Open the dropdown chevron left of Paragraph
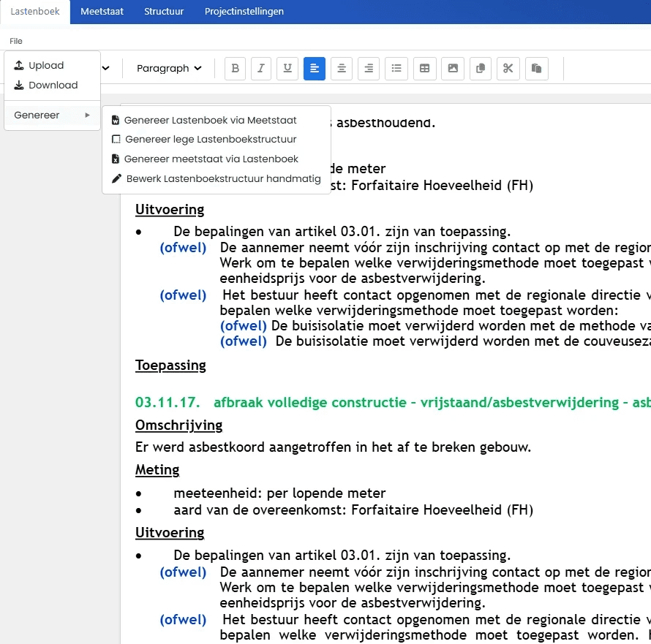 tap(106, 69)
